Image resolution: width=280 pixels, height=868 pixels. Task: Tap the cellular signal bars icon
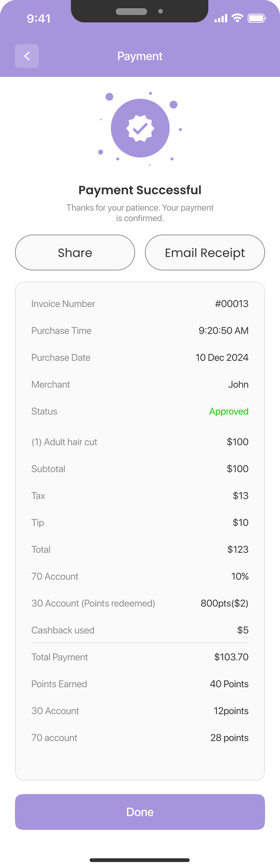(221, 18)
